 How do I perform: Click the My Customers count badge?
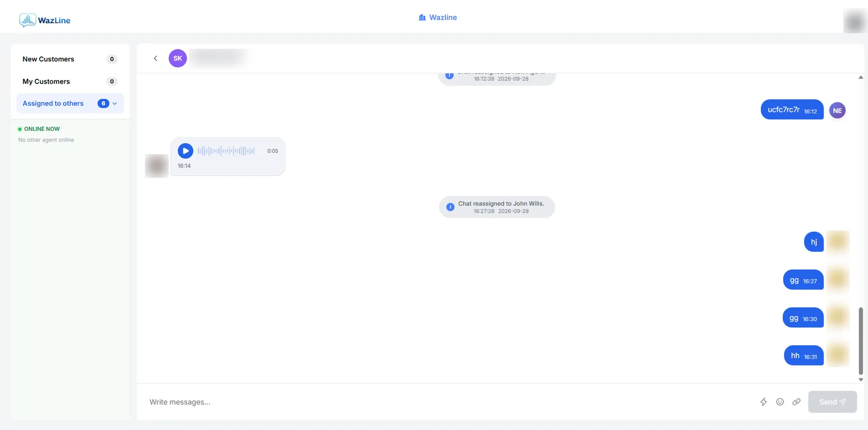pyautogui.click(x=112, y=81)
